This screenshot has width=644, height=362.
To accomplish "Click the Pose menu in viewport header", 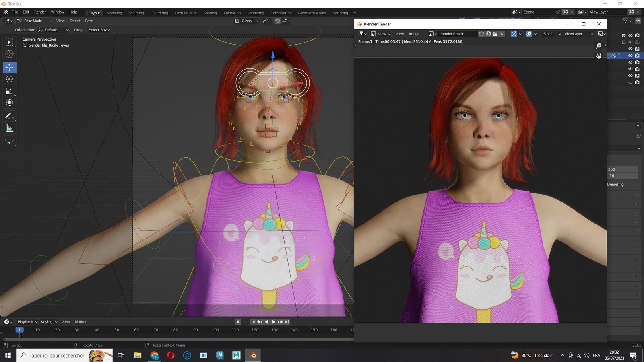I will coord(89,21).
